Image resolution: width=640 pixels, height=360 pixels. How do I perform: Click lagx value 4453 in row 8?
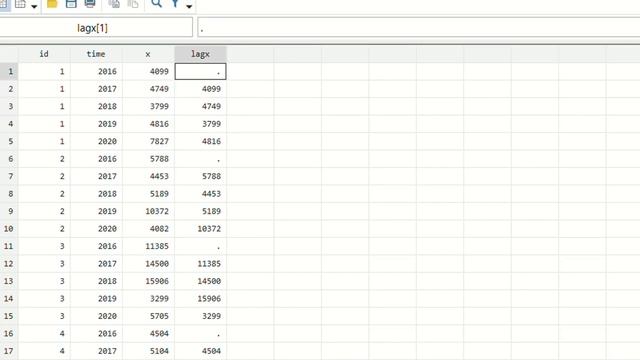click(200, 194)
